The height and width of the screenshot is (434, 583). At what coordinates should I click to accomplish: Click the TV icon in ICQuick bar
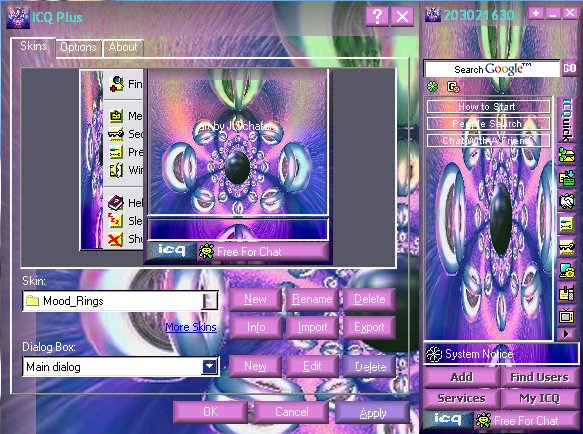pyautogui.click(x=567, y=316)
